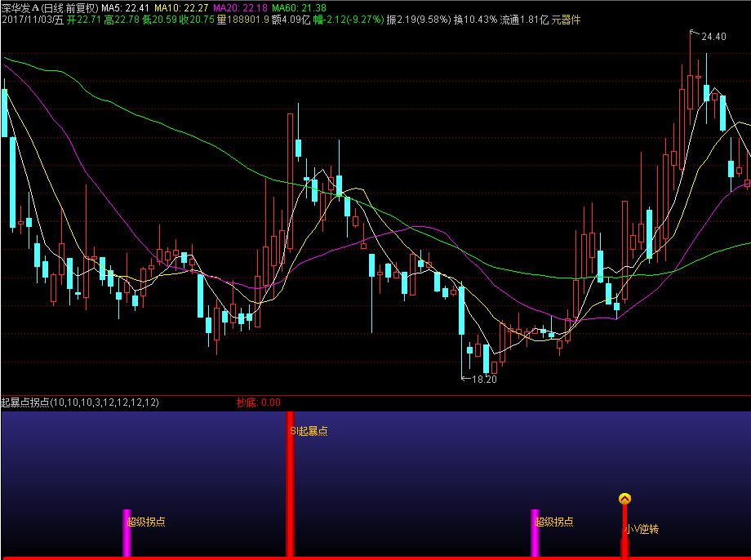
Task: Click the second 超级拐点 label near the right
Action: click(x=553, y=522)
